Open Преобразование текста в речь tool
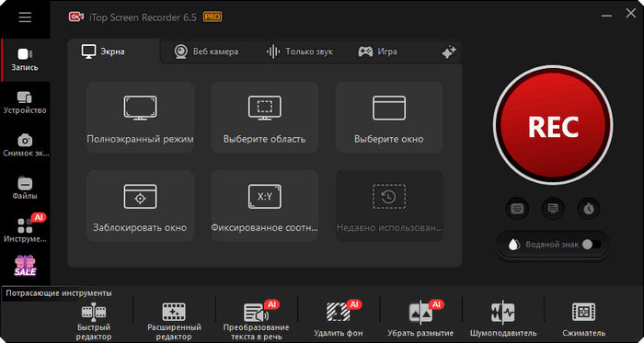 (x=257, y=321)
